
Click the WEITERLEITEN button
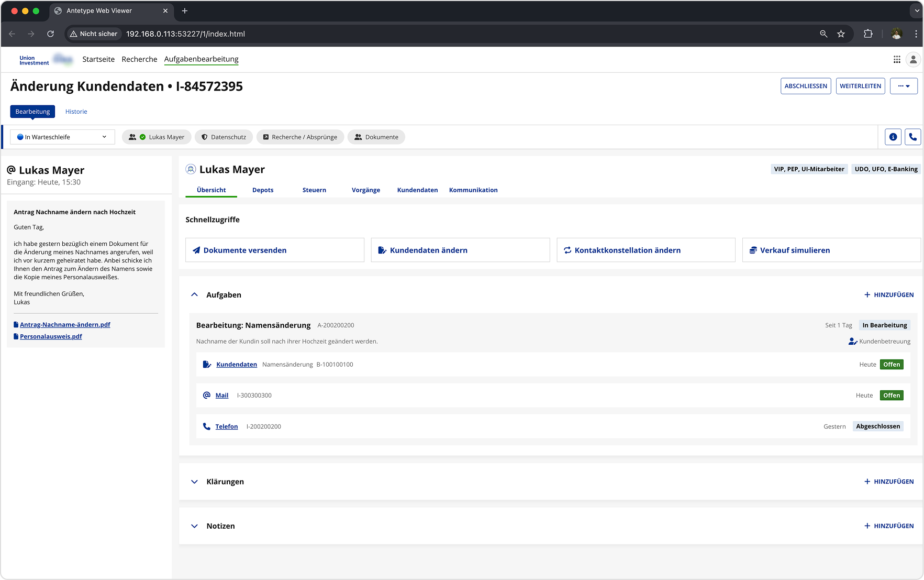[860, 86]
